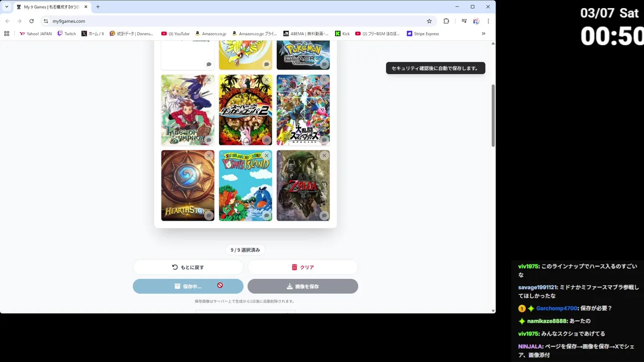644x362 pixels.
Task: Open media controls icon in toolbar
Action: (x=464, y=21)
